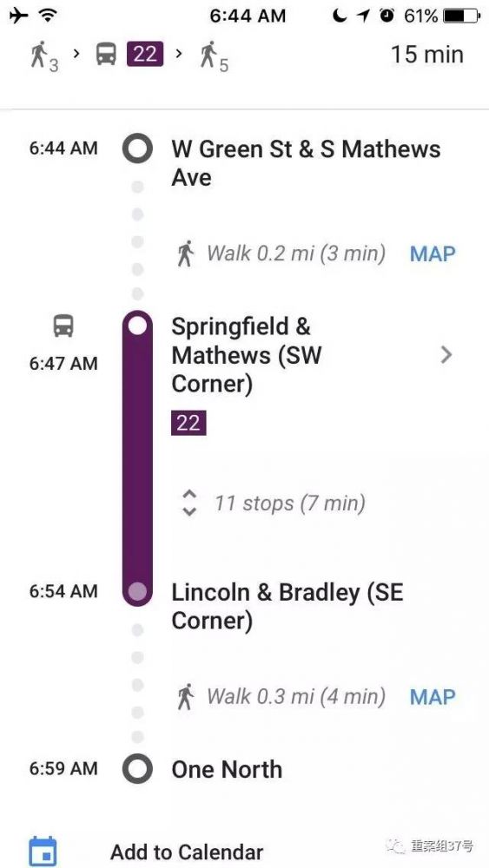
Task: Tap the purple bus route line segment
Action: (x=136, y=459)
